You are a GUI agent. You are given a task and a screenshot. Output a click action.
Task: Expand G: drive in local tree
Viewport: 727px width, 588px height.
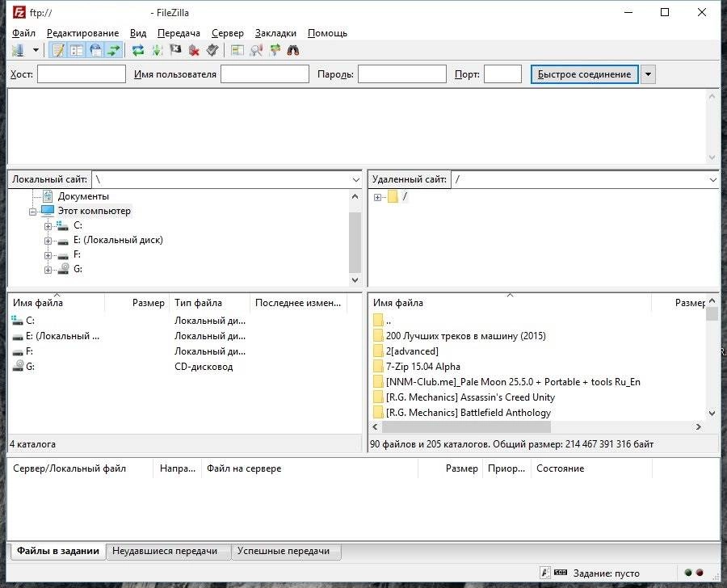tap(48, 270)
